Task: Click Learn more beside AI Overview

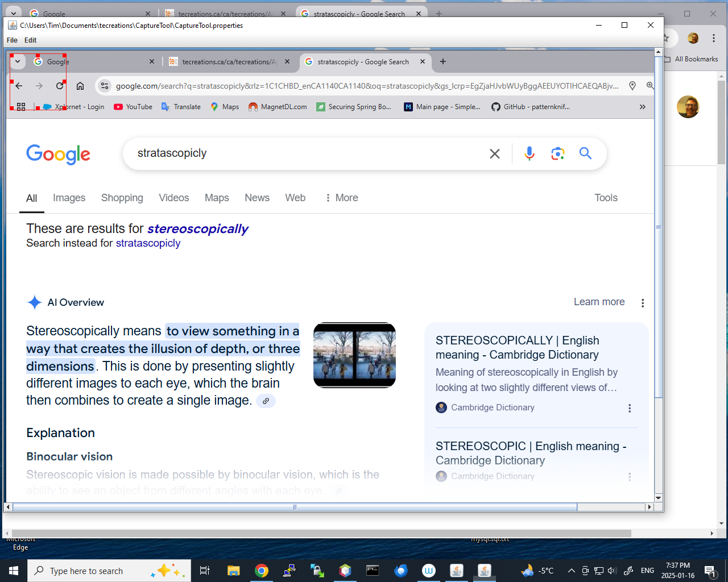Action: [599, 302]
